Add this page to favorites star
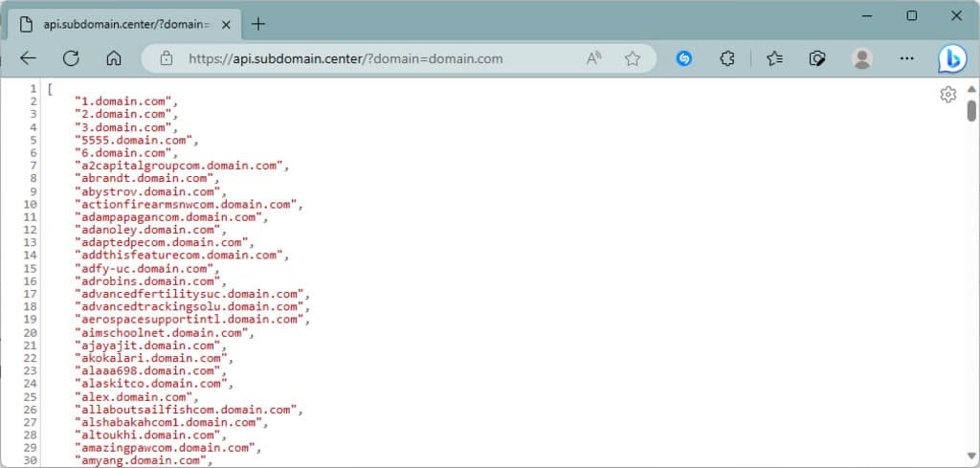The image size is (980, 468). tap(632, 58)
